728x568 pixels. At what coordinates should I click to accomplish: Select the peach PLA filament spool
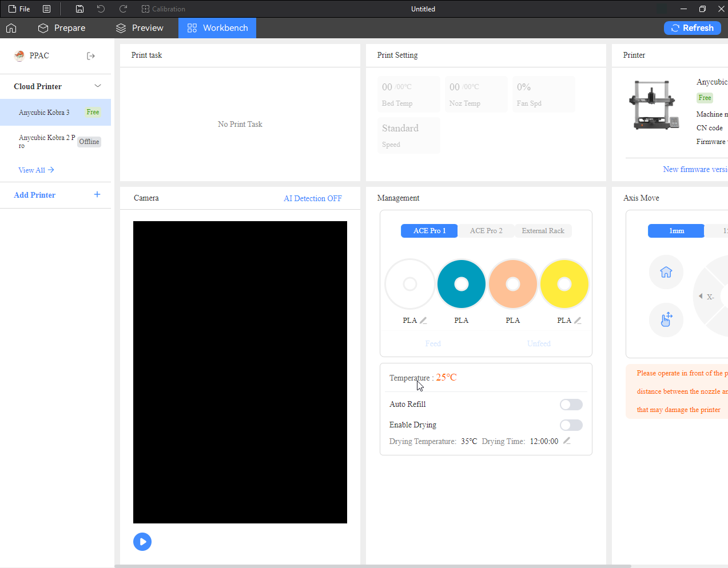[x=513, y=284]
